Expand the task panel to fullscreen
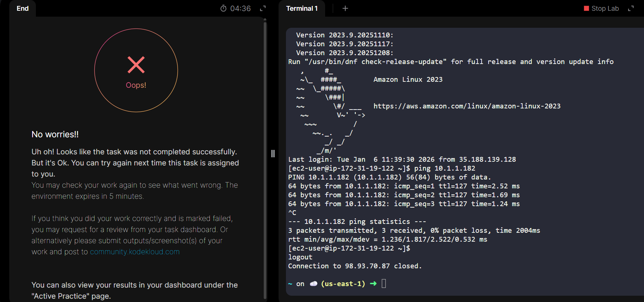Screen dimensions: 644x302 (263, 9)
